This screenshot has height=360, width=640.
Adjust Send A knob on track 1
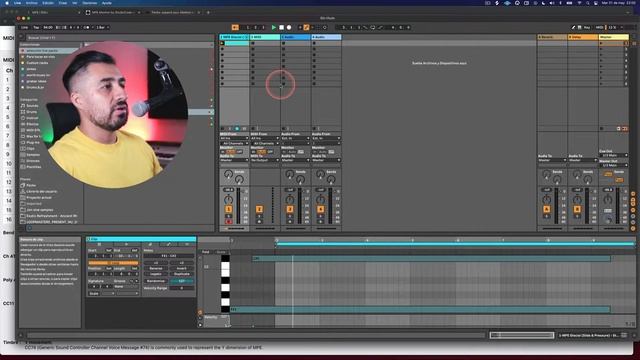pyautogui.click(x=228, y=174)
